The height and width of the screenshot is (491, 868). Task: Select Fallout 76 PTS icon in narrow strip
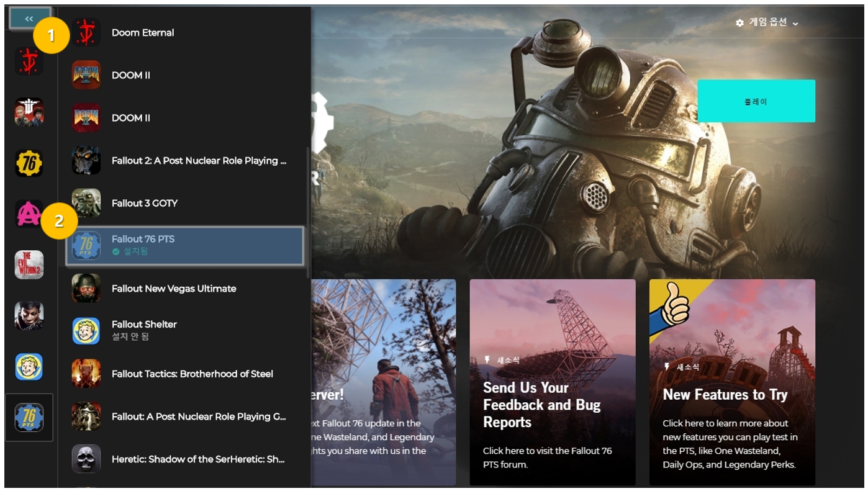pyautogui.click(x=29, y=418)
